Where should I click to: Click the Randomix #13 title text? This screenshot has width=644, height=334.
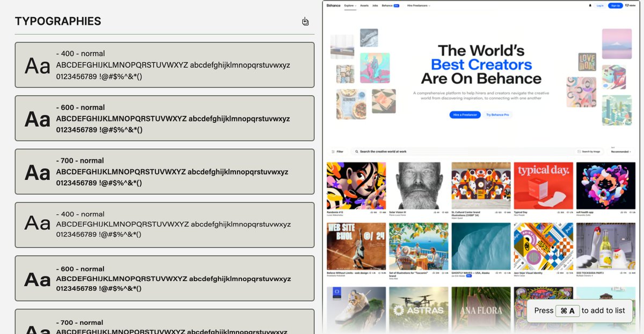[334, 213]
